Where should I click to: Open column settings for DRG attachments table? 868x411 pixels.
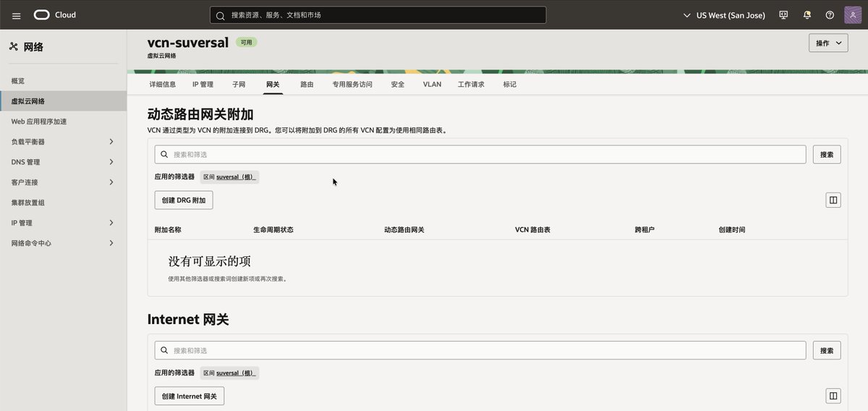point(833,200)
